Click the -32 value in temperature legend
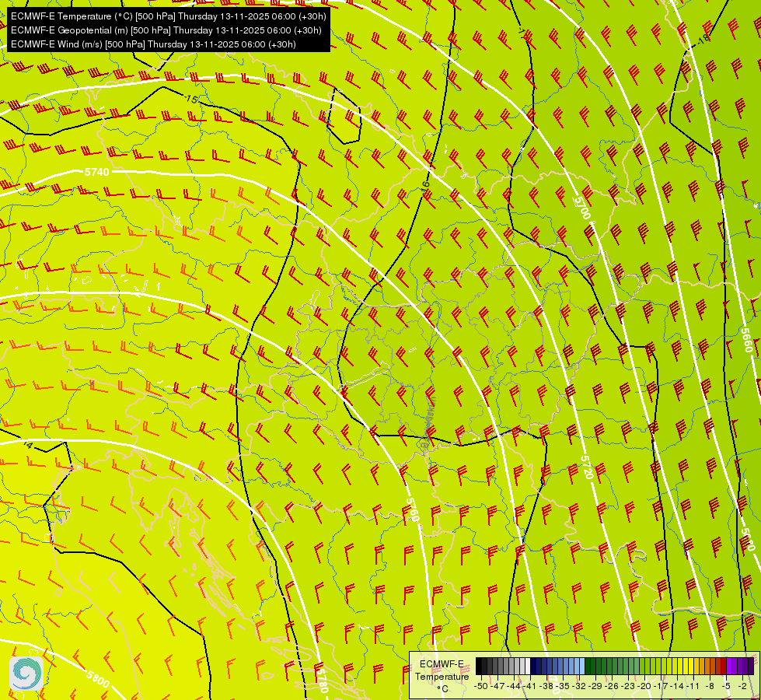The image size is (761, 700). 579,686
